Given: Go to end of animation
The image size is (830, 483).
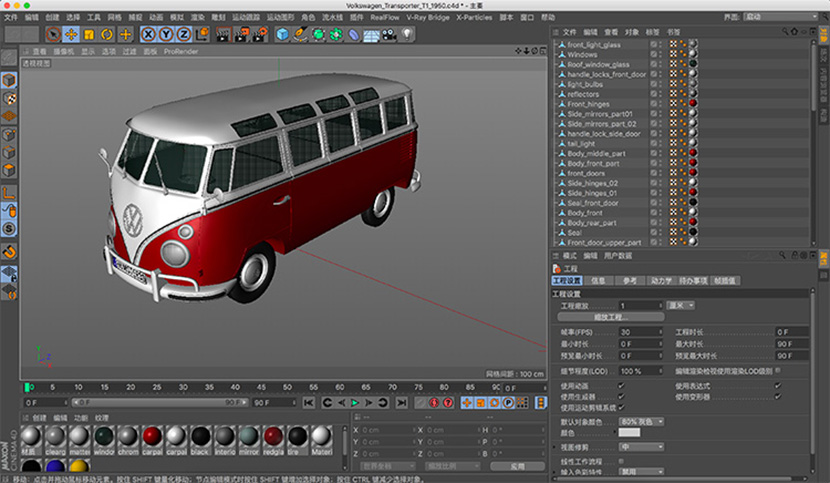Looking at the screenshot, I should (402, 403).
